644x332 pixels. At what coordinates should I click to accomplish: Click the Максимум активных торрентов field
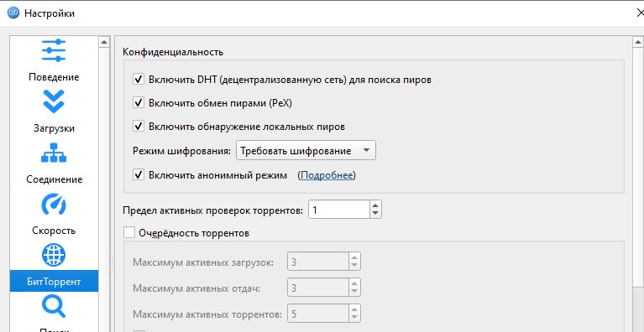click(x=318, y=314)
